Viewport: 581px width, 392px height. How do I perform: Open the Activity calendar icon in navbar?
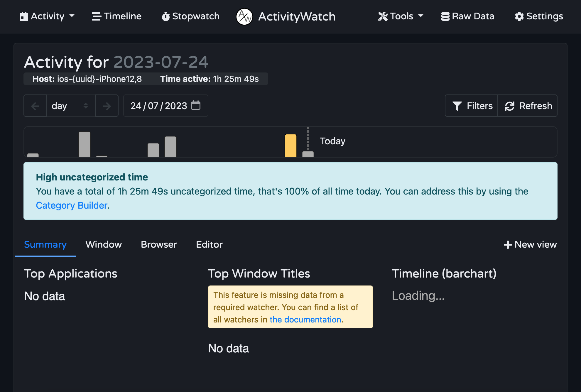[x=24, y=16]
